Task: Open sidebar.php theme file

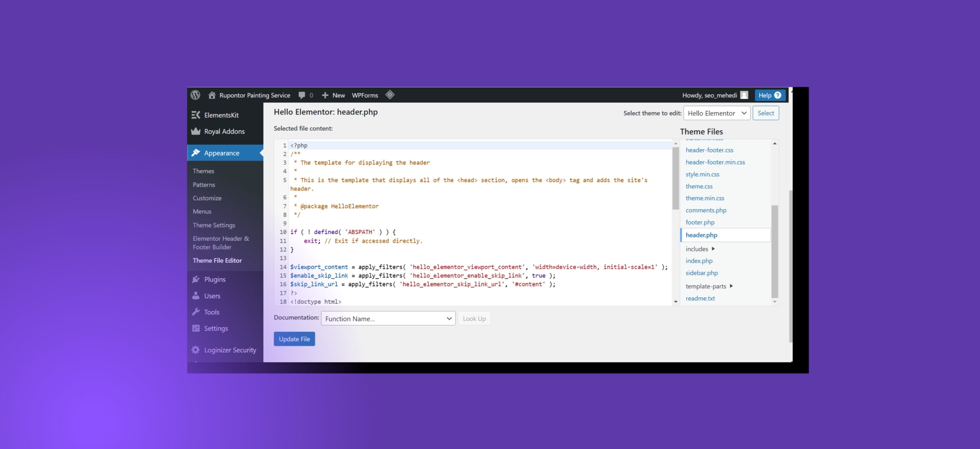Action: 702,273
